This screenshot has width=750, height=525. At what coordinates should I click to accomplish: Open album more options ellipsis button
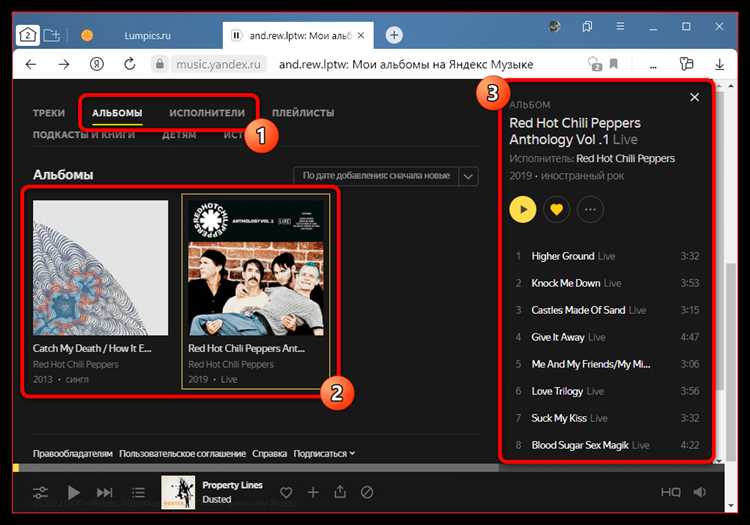click(590, 209)
